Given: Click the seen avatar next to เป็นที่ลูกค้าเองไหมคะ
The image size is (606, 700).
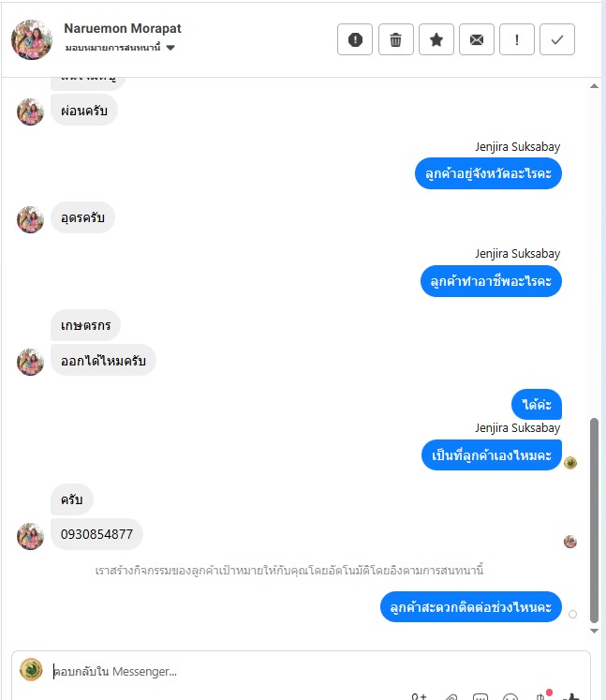Looking at the screenshot, I should pos(570,463).
